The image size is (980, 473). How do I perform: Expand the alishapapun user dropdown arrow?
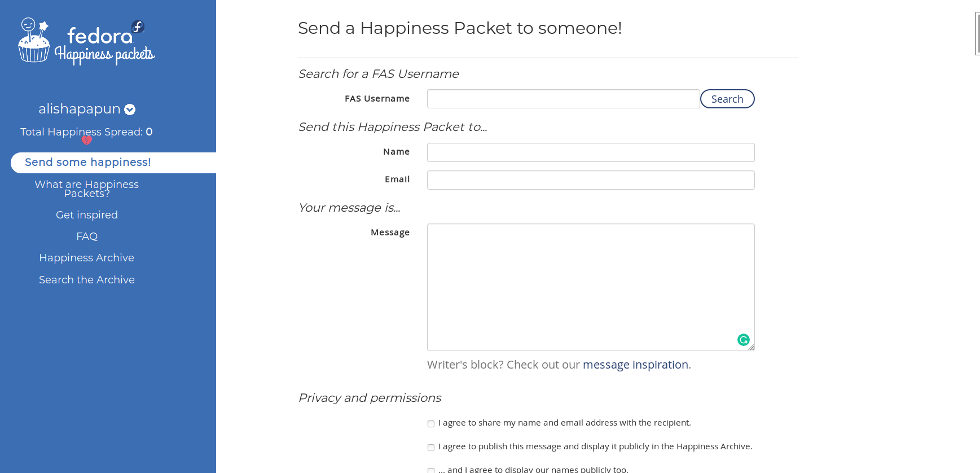[x=130, y=110]
